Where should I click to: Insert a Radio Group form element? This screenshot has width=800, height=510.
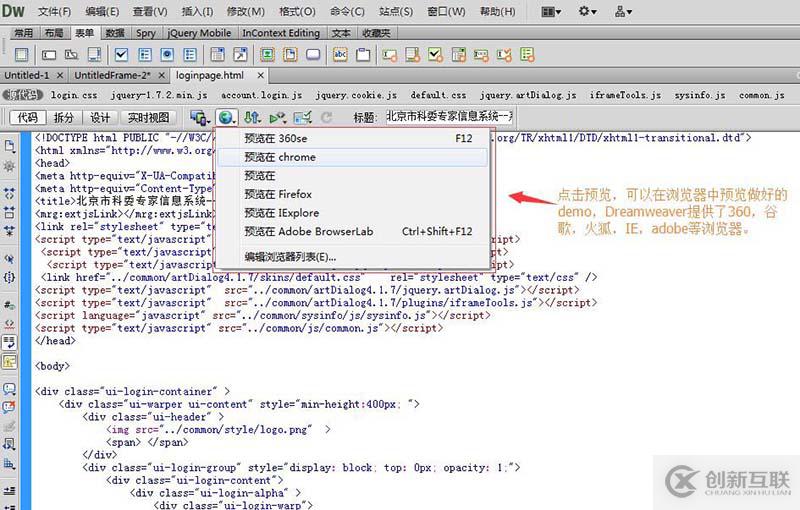pyautogui.click(x=190, y=55)
